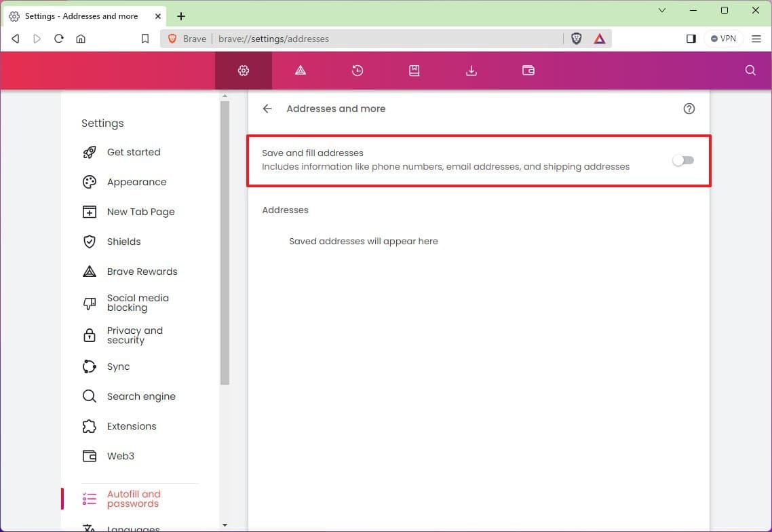Open the hamburger main menu
772x532 pixels.
click(756, 39)
